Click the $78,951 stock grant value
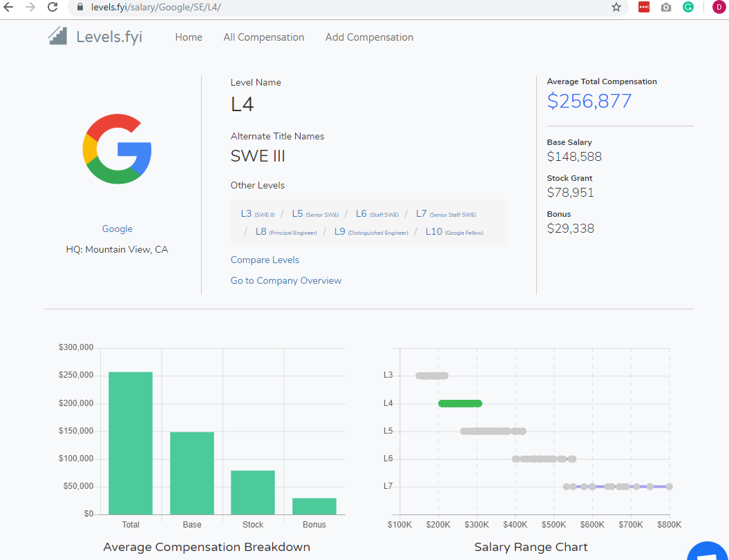 pos(571,193)
